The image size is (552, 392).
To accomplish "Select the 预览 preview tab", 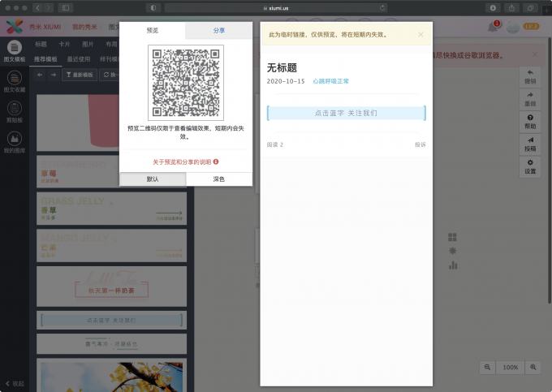I will [153, 30].
